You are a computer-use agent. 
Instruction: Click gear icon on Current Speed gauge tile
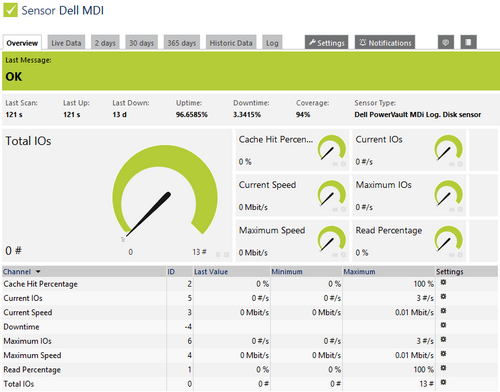(343, 209)
